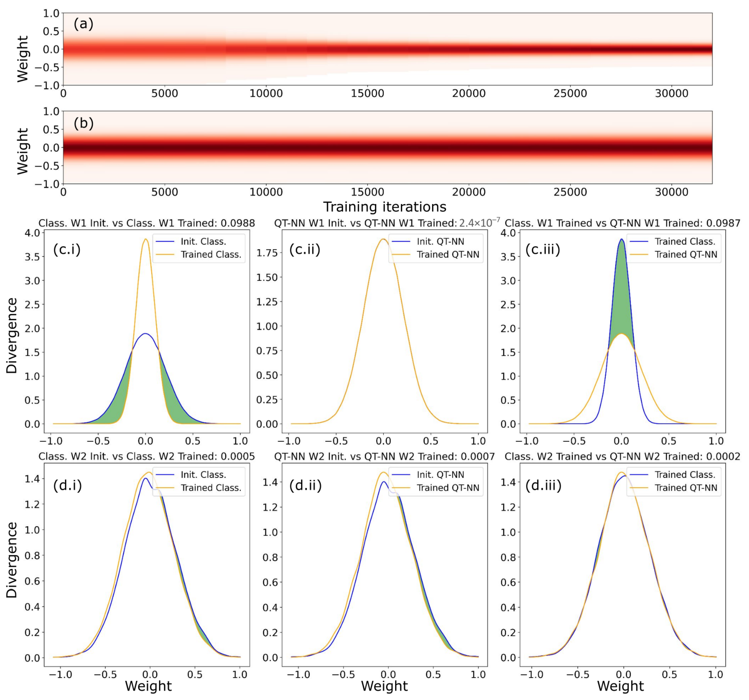Image resolution: width=749 pixels, height=700 pixels.
Task: Click the (c.ii) subplot title with the 2.4×10⁻⁷ value
Action: (x=387, y=223)
